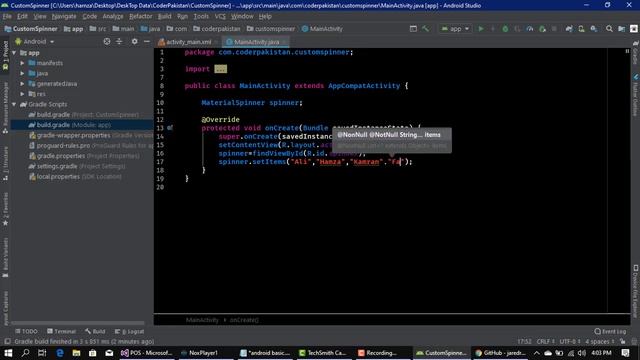Click the override gutter icon on line 13
Image resolution: width=640 pixels, height=360 pixels.
pos(170,128)
